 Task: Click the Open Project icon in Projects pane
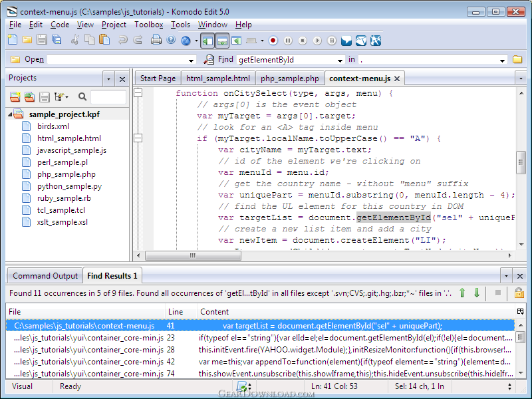click(x=29, y=97)
